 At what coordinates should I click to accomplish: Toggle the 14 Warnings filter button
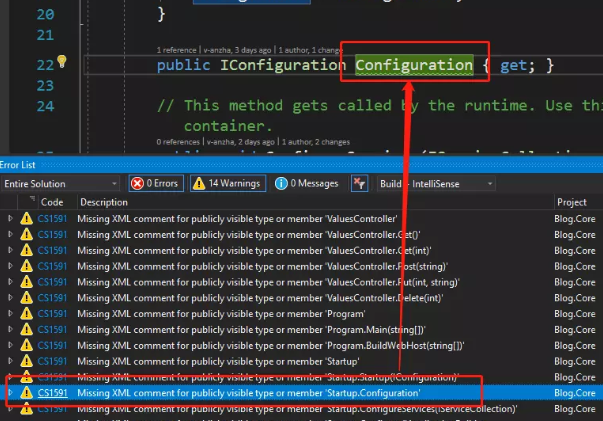tap(228, 183)
